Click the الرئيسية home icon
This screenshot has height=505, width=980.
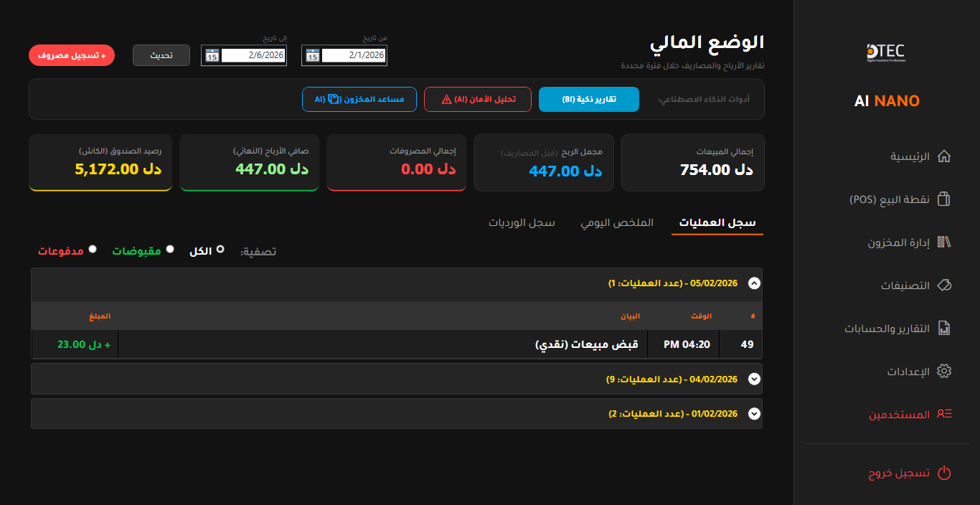click(944, 156)
